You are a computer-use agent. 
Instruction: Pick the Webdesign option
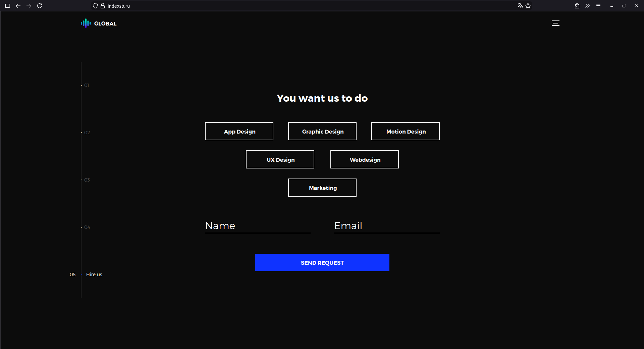pos(365,159)
